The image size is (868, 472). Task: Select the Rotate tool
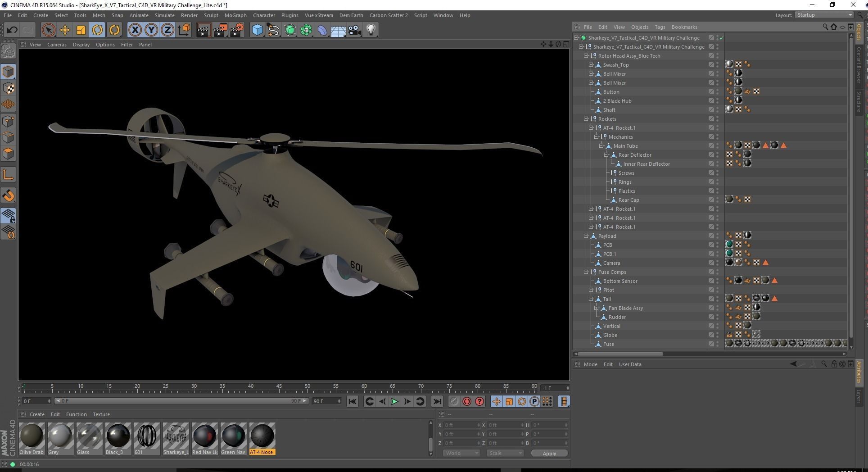[97, 30]
